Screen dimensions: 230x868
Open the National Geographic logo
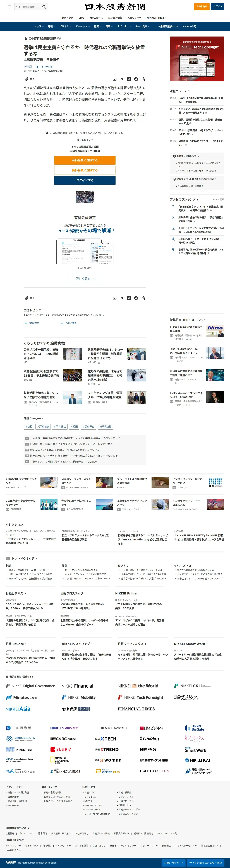point(60,760)
